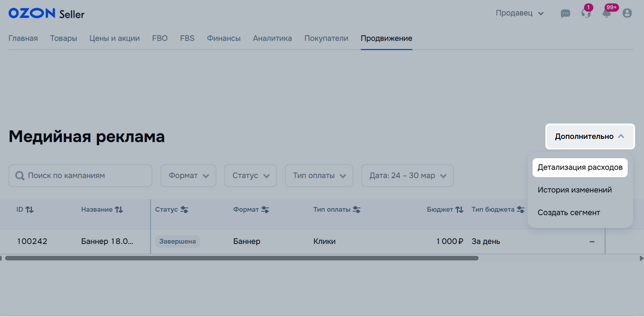
Task: Switch to the Аналитика tab
Action: pos(272,38)
